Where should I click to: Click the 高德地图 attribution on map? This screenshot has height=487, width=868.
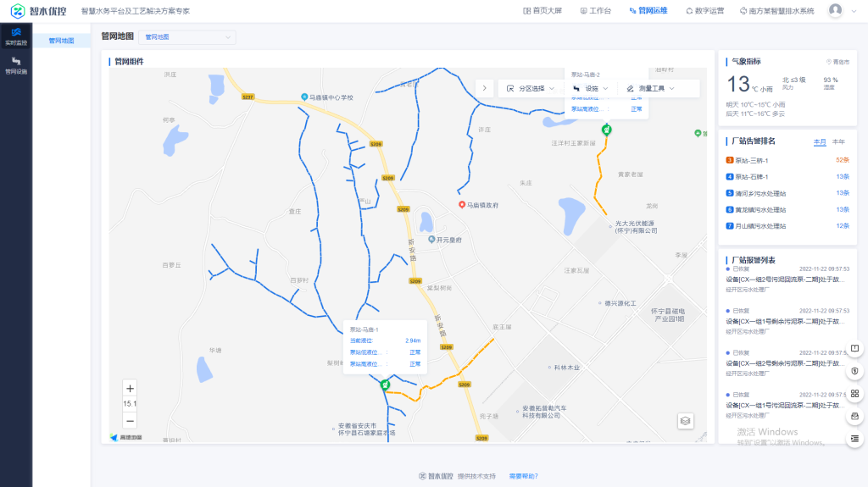tap(127, 437)
